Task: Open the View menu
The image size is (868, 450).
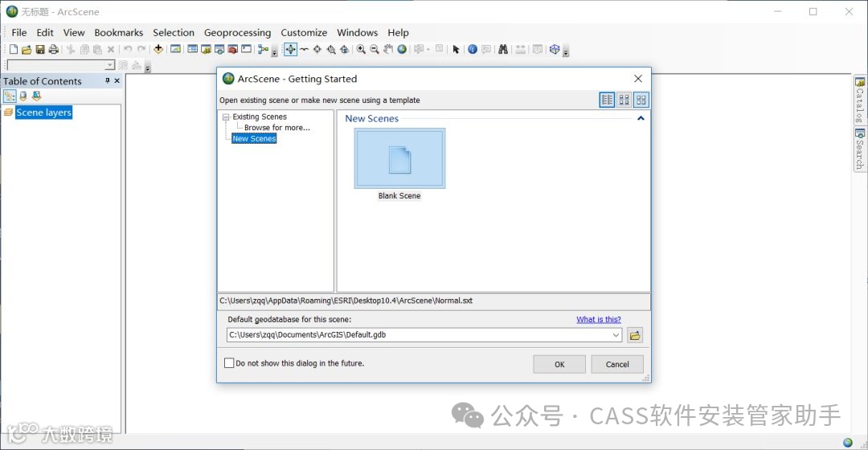Action: (74, 33)
